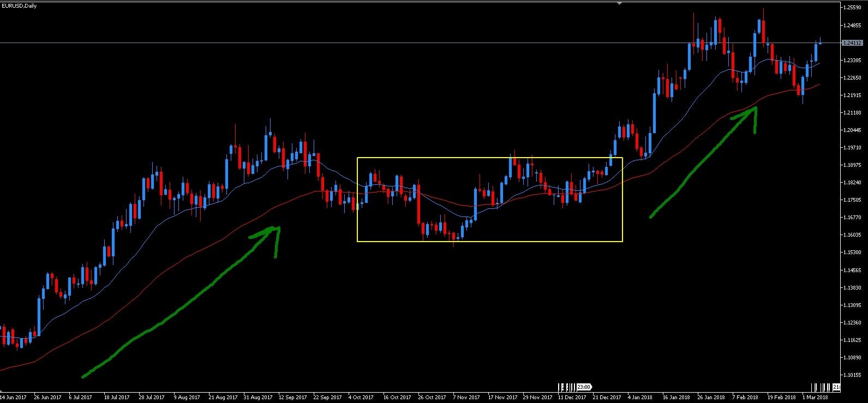Viewport: 868px width, 403px height.
Task: Click the 26 Jan 2018 date label
Action: [711, 397]
